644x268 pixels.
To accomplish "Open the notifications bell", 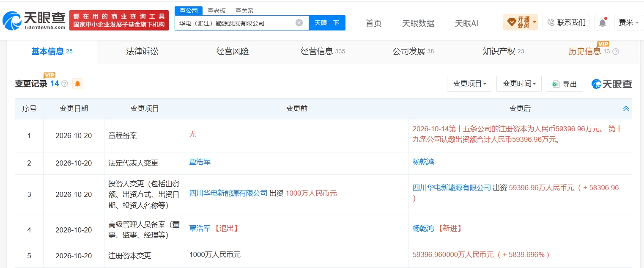I will tap(602, 23).
